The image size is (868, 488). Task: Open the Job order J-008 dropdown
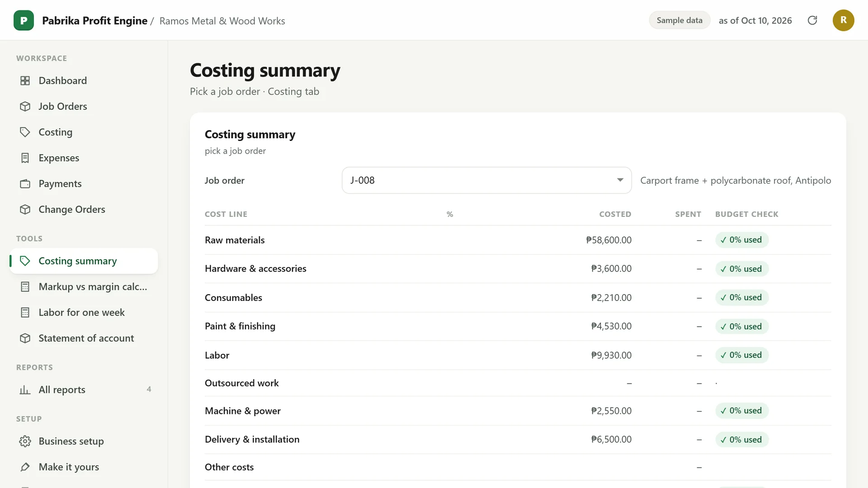[486, 180]
